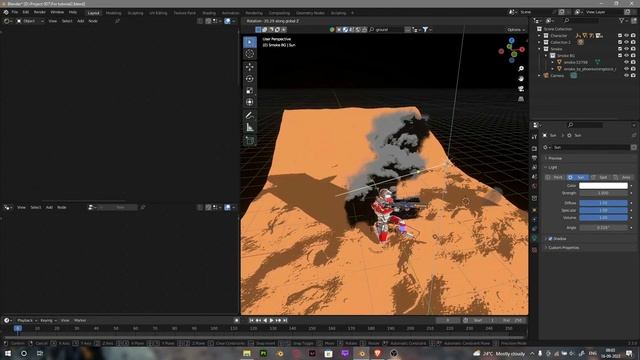640x360 pixels.
Task: Click the Diffuse slider in light properties
Action: (603, 203)
